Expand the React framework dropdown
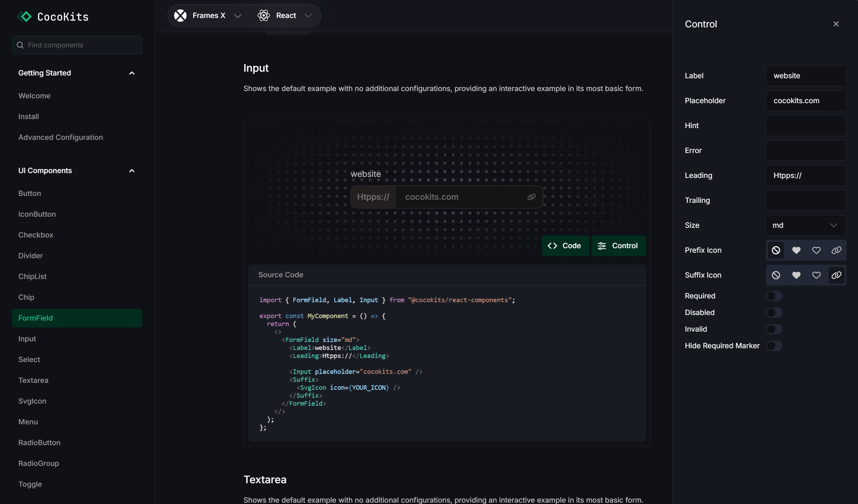Viewport: 858px width, 504px height. tap(308, 15)
